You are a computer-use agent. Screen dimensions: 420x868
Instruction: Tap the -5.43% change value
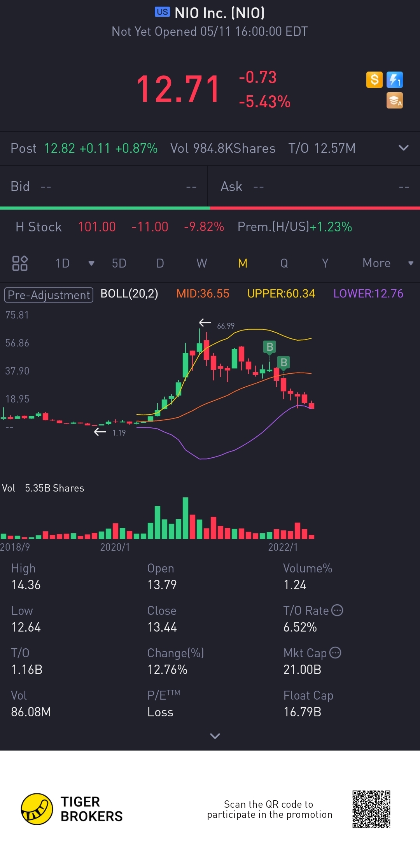pos(264,102)
